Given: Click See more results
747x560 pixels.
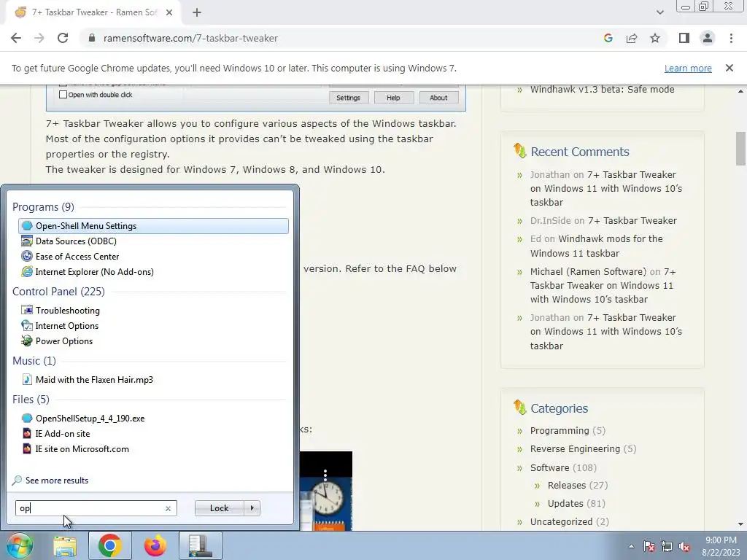Looking at the screenshot, I should click(50, 481).
